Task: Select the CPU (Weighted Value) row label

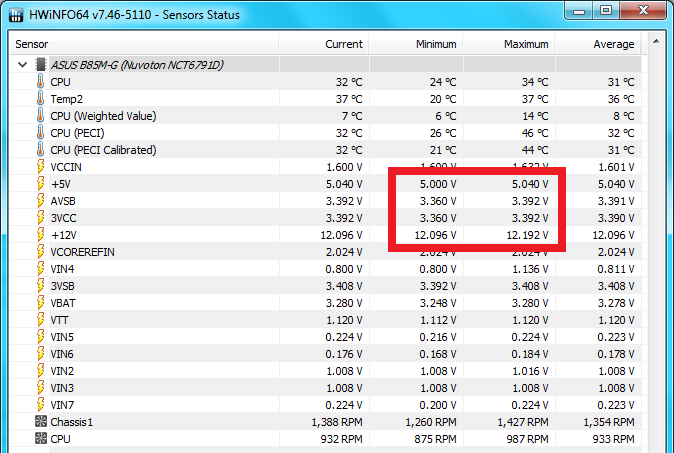Action: click(103, 116)
